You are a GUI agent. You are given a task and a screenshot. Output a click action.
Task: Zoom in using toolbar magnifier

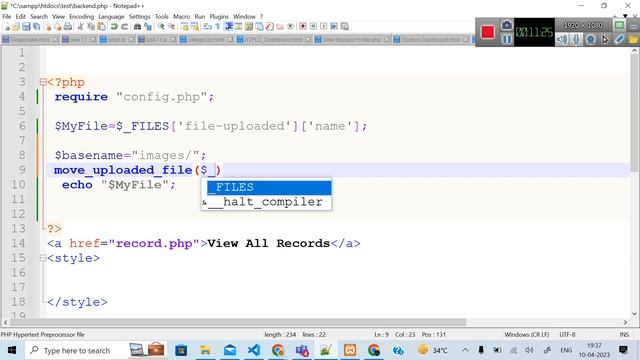[161, 27]
